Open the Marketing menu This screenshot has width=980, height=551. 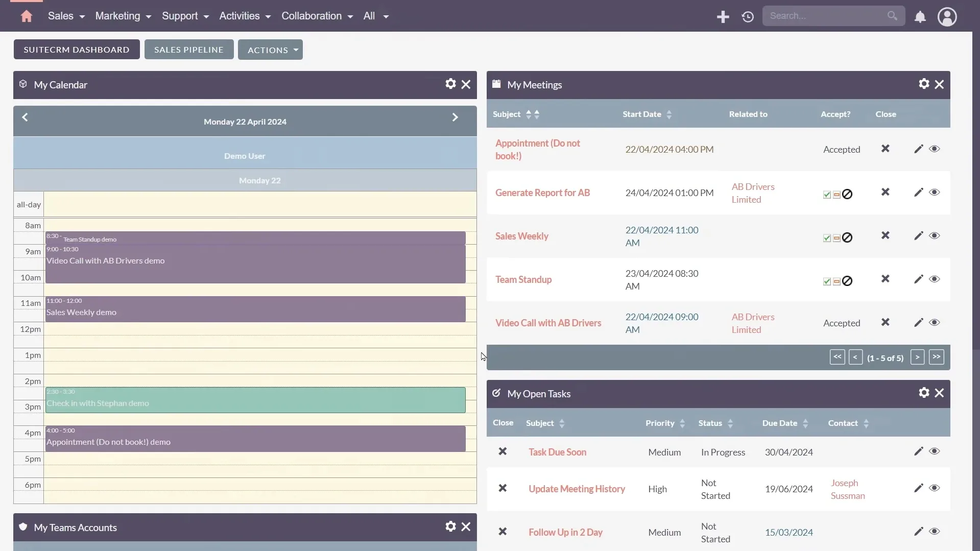coord(123,16)
